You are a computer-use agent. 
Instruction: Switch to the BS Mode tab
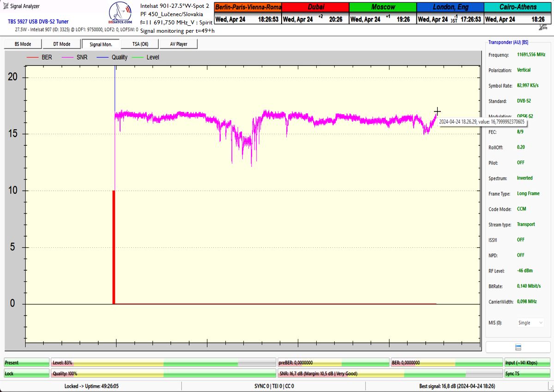click(23, 44)
